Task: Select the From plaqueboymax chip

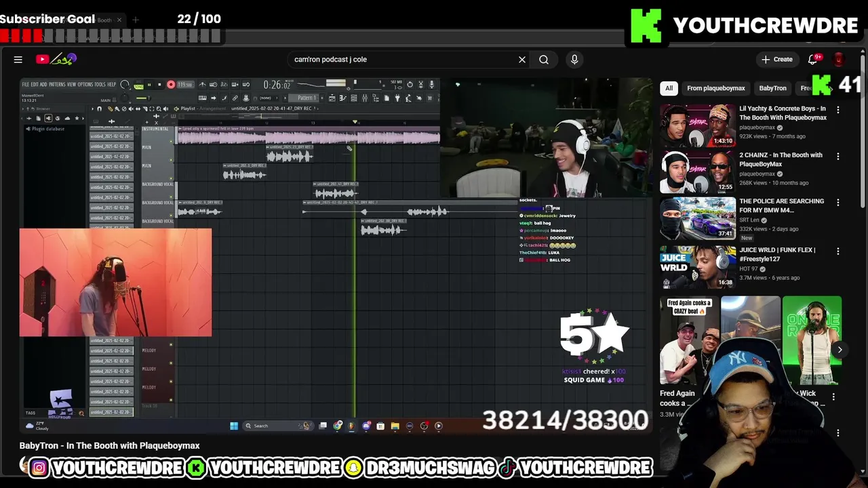Action: click(715, 88)
